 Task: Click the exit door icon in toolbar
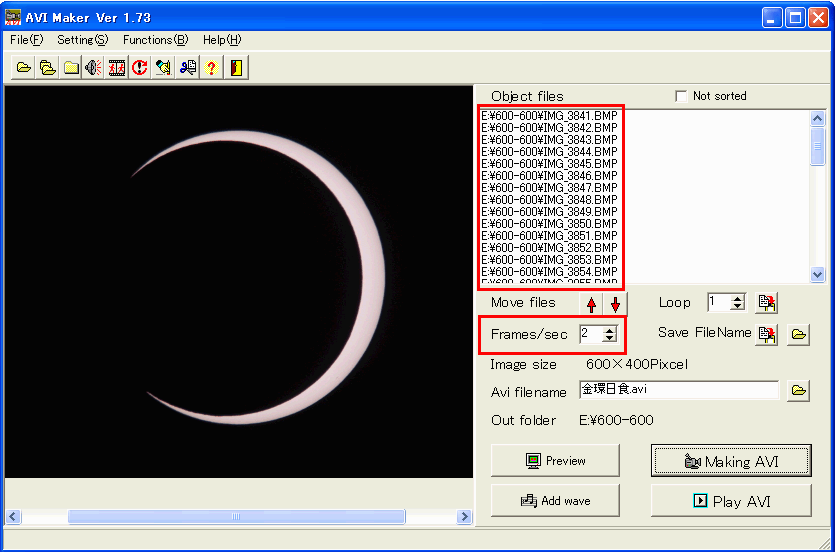(x=236, y=68)
